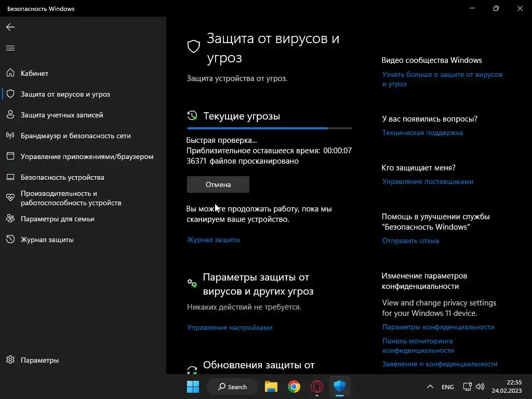Click the remaining time 00:00:07 value
The width and height of the screenshot is (532, 399).
[338, 150]
